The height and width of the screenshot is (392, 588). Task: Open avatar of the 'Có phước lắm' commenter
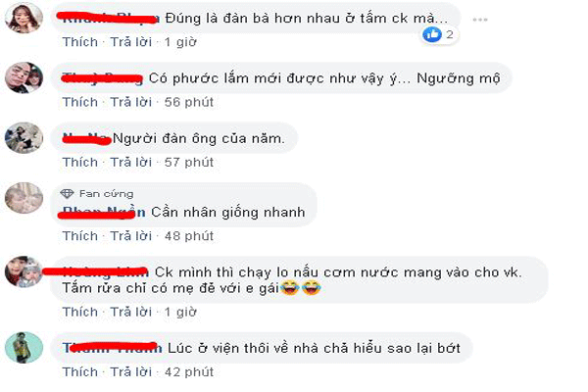click(24, 77)
